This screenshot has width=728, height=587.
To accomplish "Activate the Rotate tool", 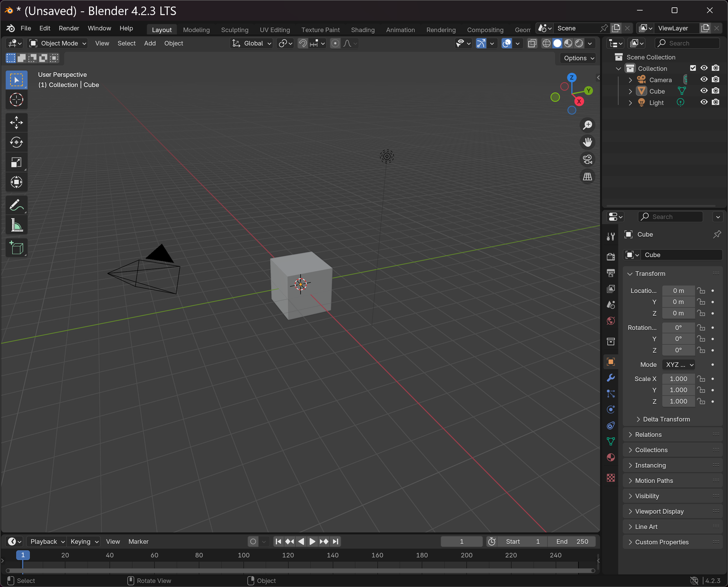I will coord(16,142).
